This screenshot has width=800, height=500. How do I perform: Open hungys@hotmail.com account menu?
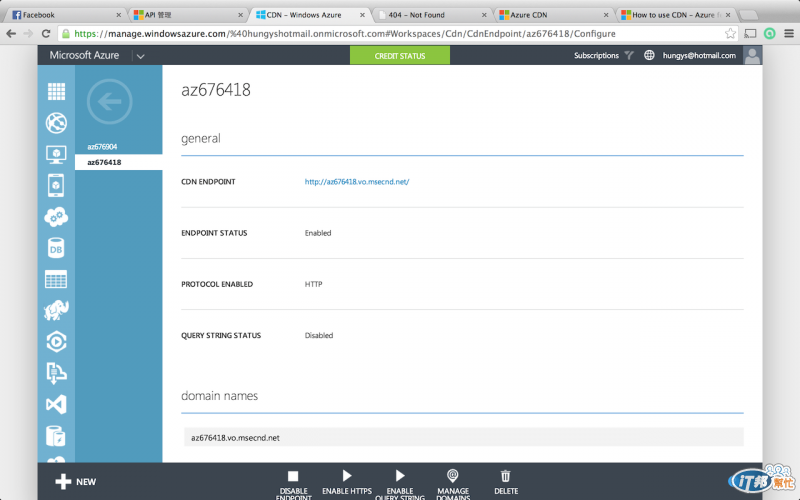pyautogui.click(x=699, y=55)
